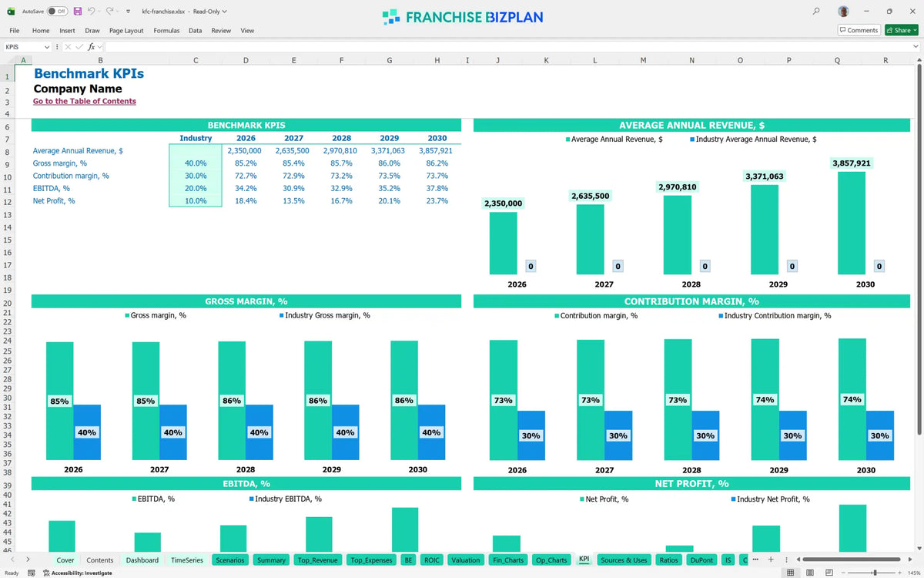The image size is (924, 578).
Task: Click the Insert Function fx icon
Action: (92, 47)
